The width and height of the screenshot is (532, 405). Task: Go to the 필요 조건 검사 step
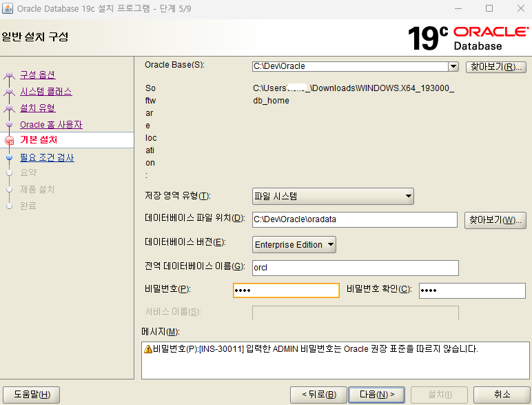pyautogui.click(x=47, y=157)
